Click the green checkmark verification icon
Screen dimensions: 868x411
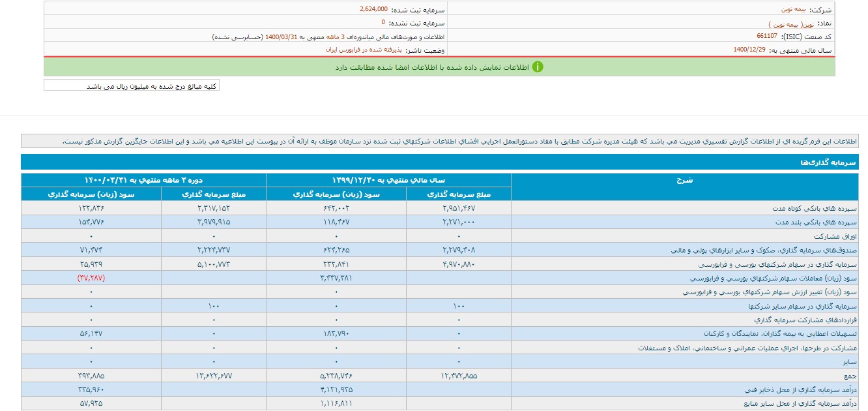point(538,67)
